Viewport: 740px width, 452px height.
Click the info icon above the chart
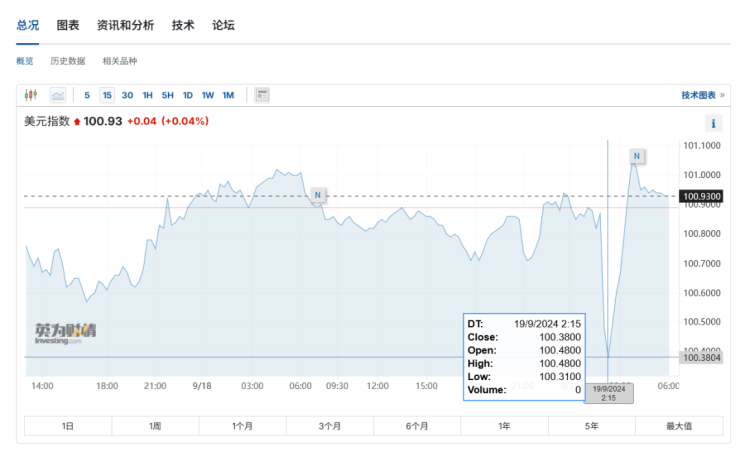[713, 124]
